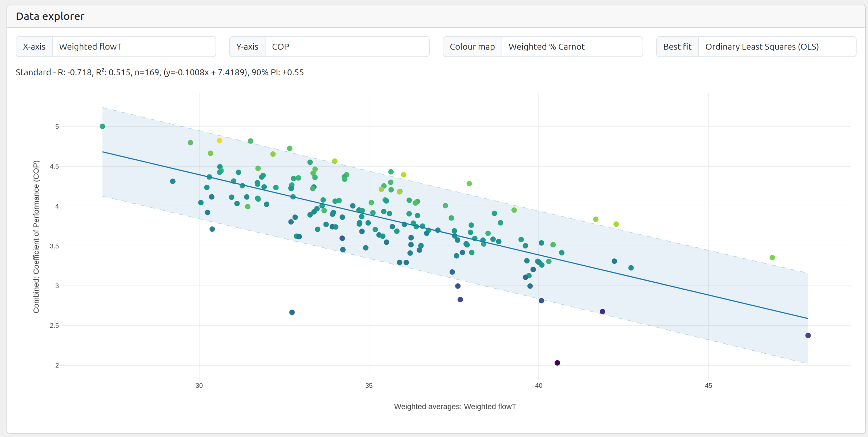Click the blue OLS best fit line

691,290
